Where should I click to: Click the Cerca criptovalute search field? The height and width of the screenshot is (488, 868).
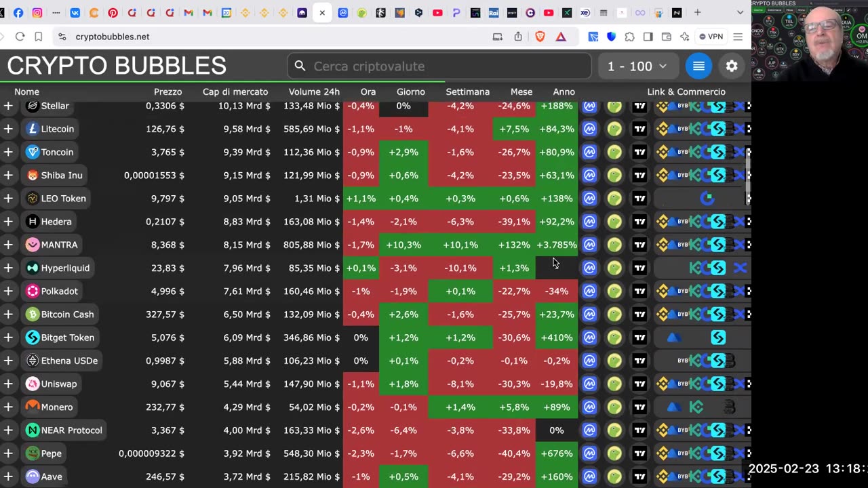(439, 66)
